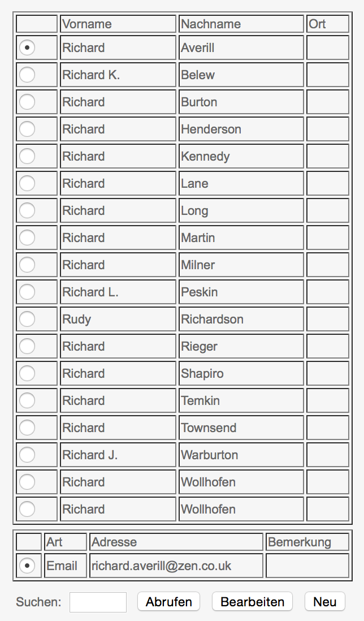Screen dimensions: 364x621
Task: Select the radio button beside Lane
Action: pyautogui.click(x=27, y=183)
